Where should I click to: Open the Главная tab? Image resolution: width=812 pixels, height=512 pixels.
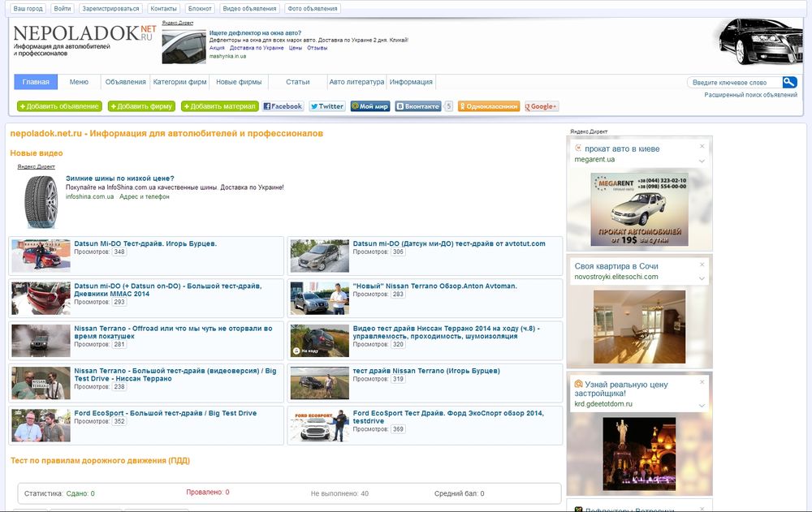pos(36,82)
